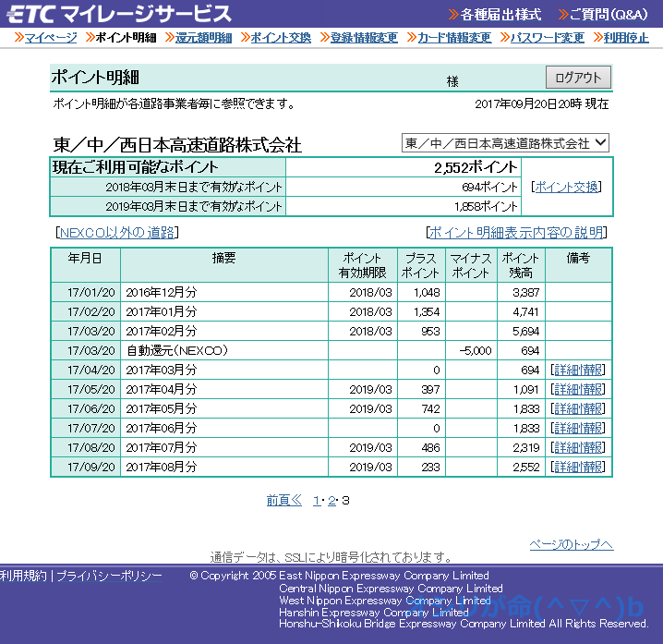
Task: Select plus point value 742
Action: click(431, 409)
